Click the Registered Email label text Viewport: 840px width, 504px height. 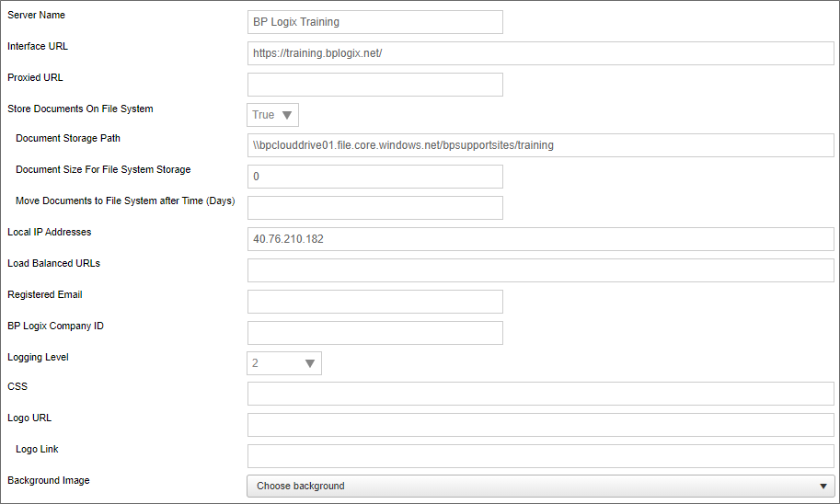click(45, 294)
